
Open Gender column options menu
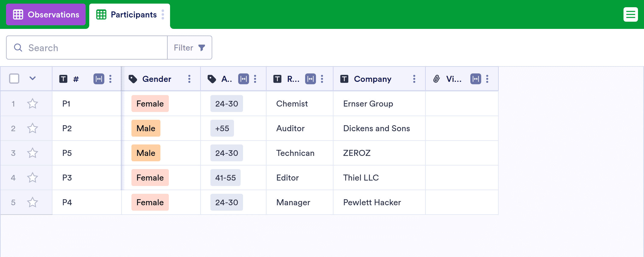(189, 79)
